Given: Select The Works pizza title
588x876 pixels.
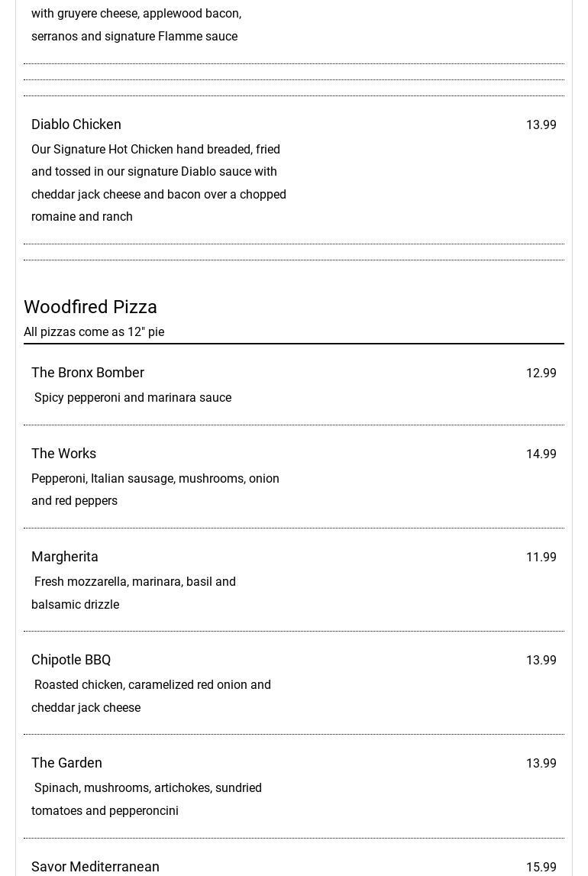Looking at the screenshot, I should pyautogui.click(x=64, y=454).
